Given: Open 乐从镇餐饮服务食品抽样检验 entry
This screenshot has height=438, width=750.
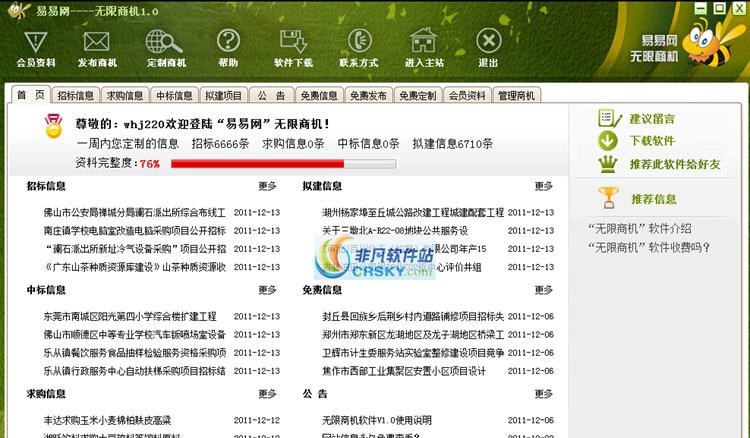Looking at the screenshot, I should tap(134, 352).
